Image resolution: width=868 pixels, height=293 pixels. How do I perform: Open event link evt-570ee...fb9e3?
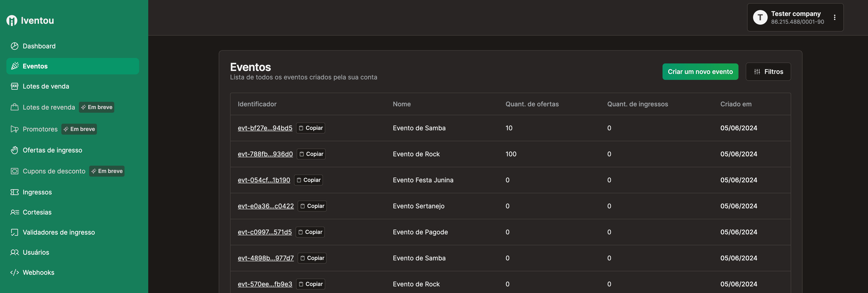coord(265,284)
